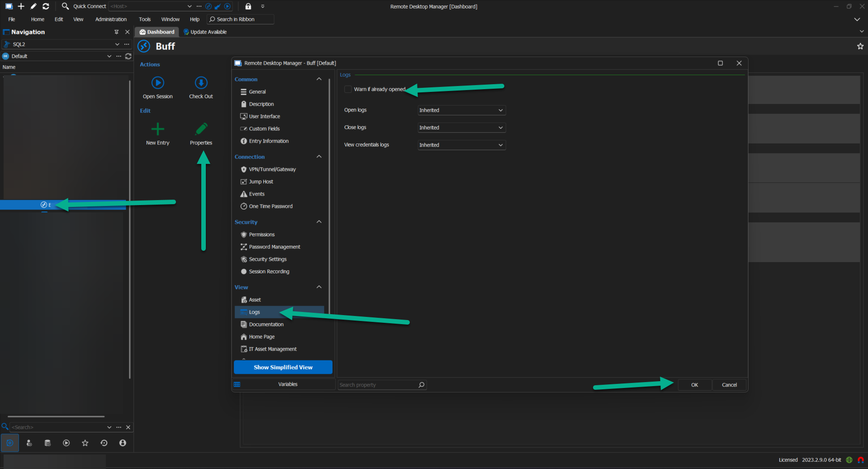Mark the Buff entry as favorite star
Screen dimensions: 868x469
click(x=860, y=46)
